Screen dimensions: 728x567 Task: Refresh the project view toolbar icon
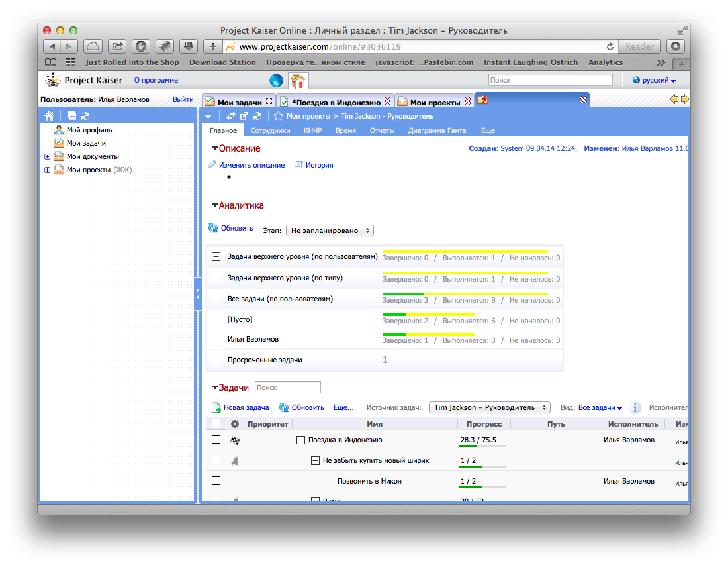point(257,116)
